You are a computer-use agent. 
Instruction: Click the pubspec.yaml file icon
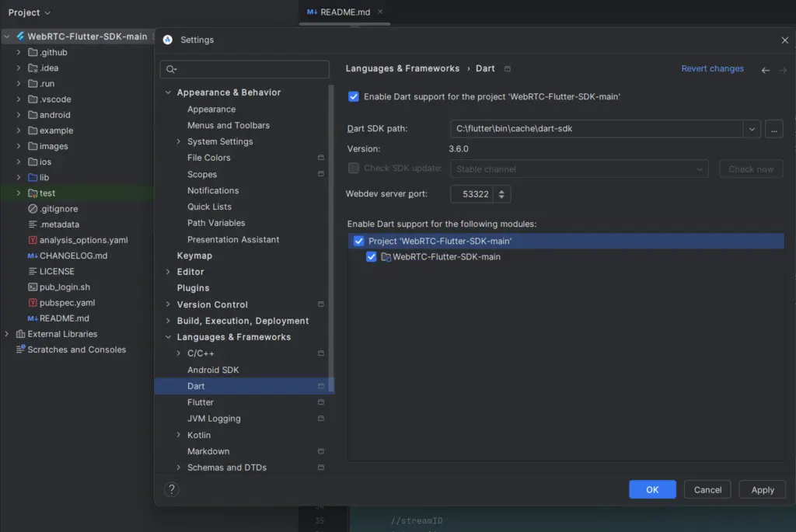click(33, 302)
